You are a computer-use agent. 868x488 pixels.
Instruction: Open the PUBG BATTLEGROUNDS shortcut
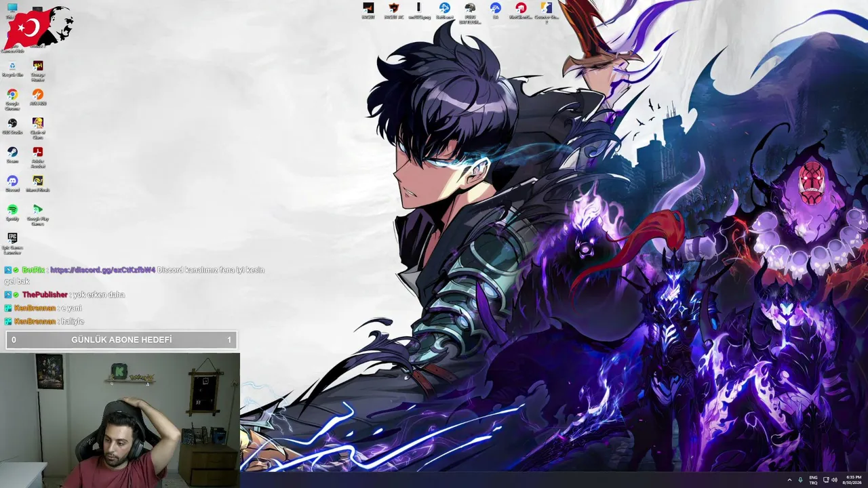tap(470, 13)
